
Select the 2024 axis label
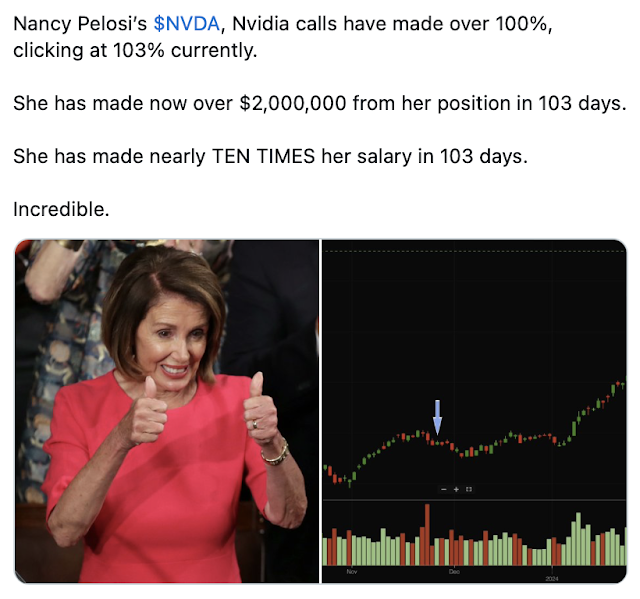(552, 579)
